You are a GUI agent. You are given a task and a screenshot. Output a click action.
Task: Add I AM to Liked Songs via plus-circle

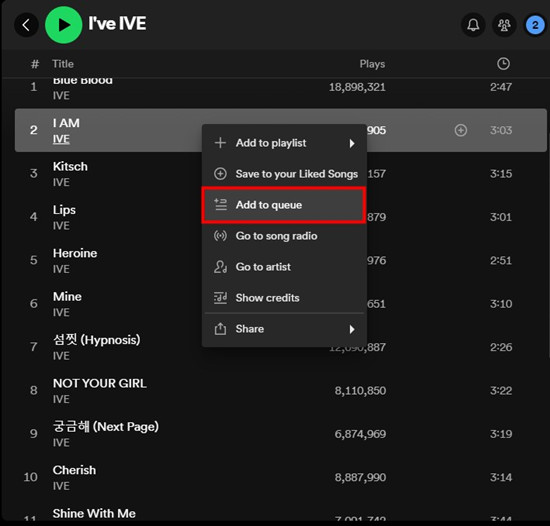click(461, 130)
